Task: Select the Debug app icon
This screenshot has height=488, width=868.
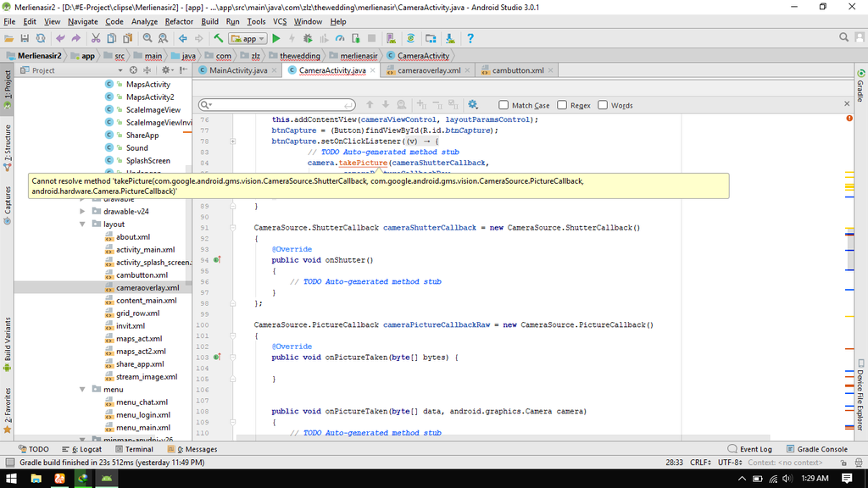Action: coord(308,37)
